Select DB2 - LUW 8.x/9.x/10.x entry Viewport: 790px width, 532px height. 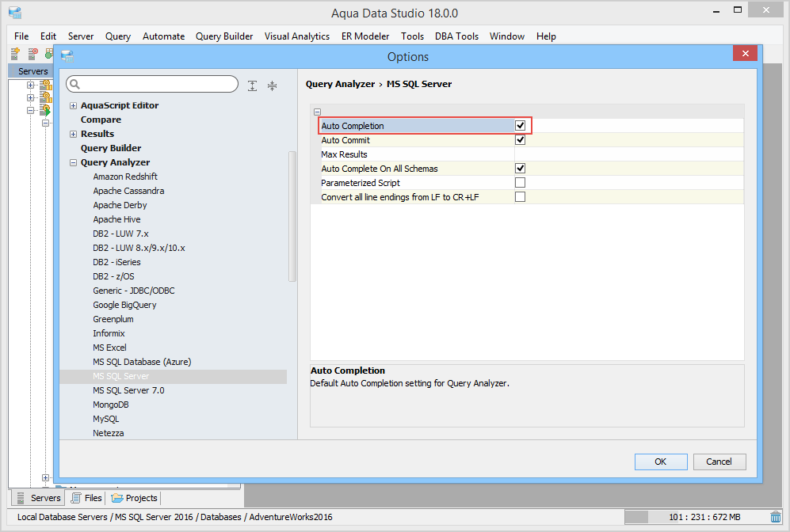139,248
